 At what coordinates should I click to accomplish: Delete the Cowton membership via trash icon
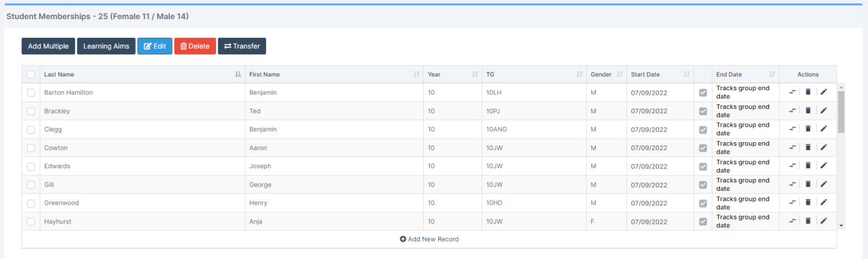coord(808,147)
